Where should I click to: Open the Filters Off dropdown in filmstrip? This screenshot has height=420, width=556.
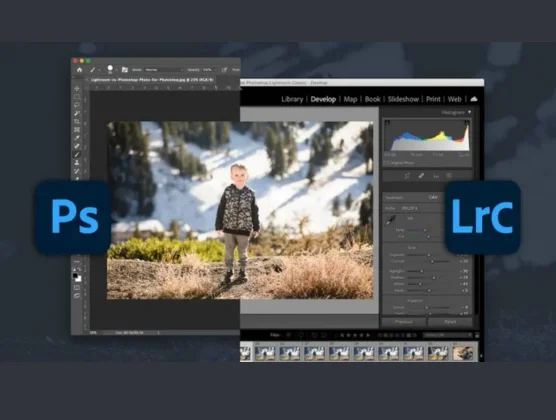(x=448, y=335)
